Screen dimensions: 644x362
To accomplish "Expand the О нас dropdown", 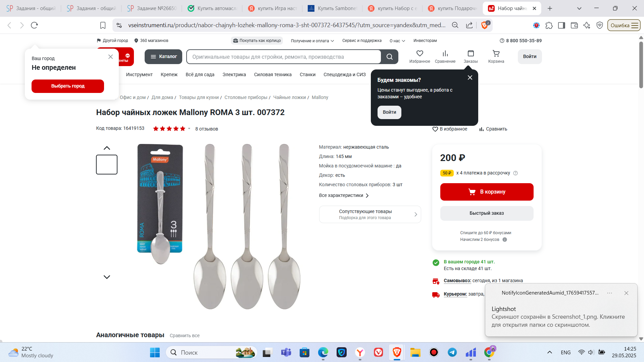I will 397,41.
